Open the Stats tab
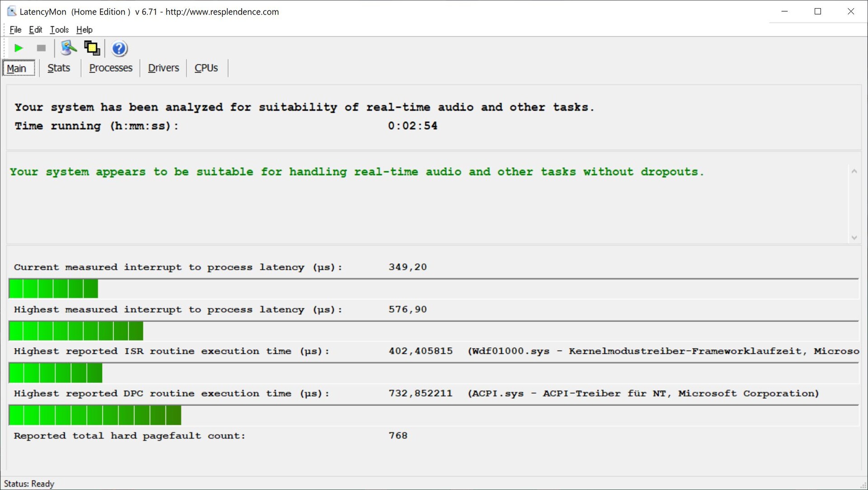Image resolution: width=868 pixels, height=490 pixels. click(x=59, y=68)
